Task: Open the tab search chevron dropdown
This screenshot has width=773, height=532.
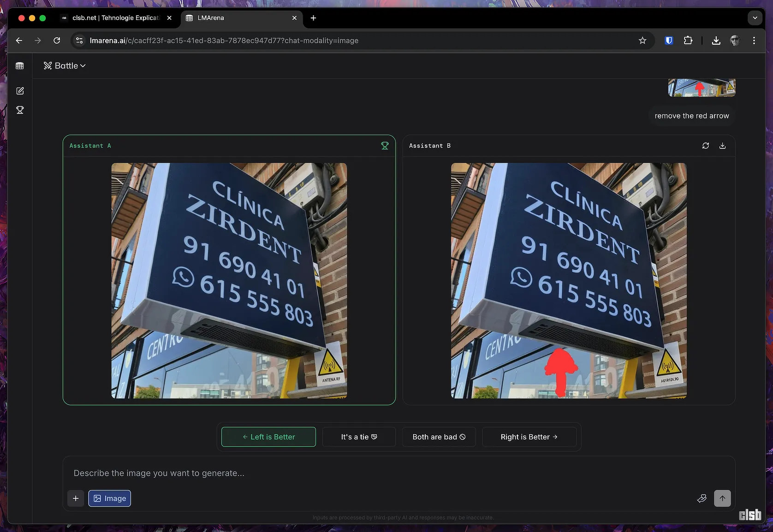Action: point(755,18)
